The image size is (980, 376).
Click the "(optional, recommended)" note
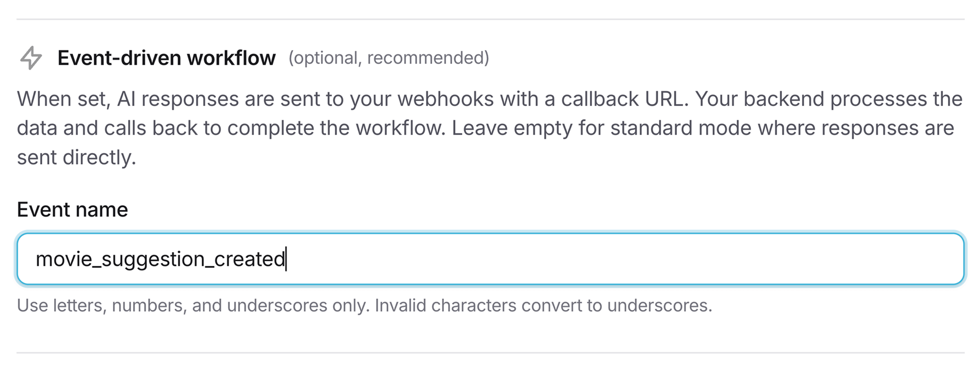click(389, 58)
